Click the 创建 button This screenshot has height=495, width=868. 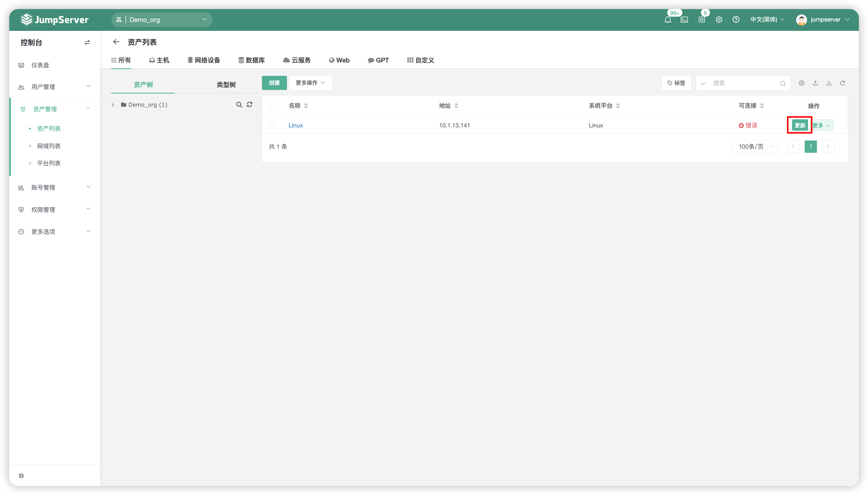click(x=274, y=83)
